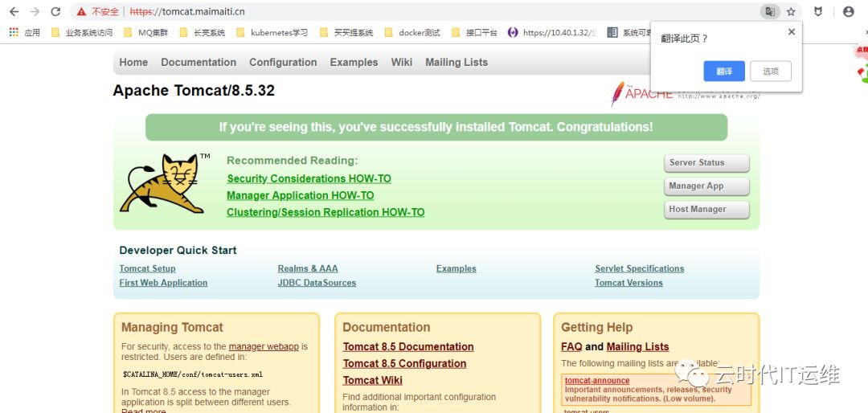
Task: Click the translate page icon in address bar
Action: coord(770,11)
